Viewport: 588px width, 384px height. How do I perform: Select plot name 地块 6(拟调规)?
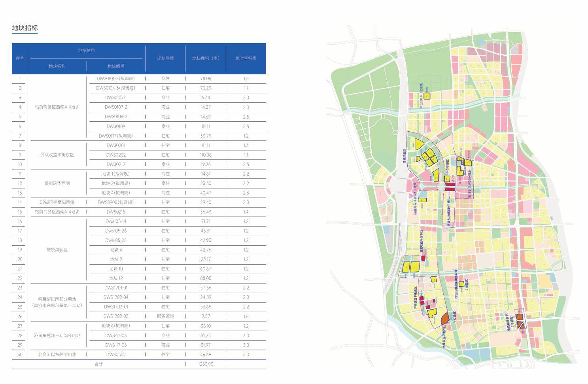116,325
